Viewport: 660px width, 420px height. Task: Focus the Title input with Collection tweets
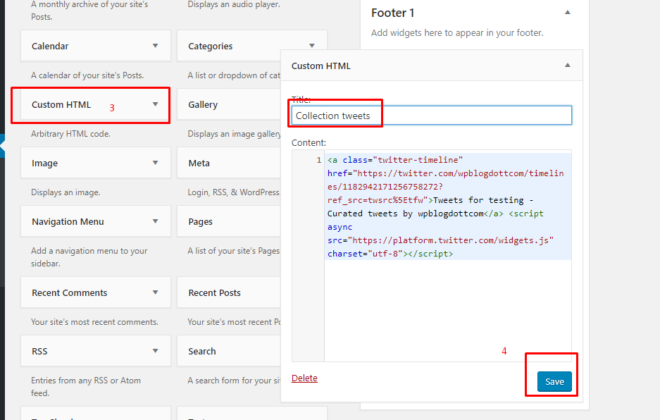[431, 115]
